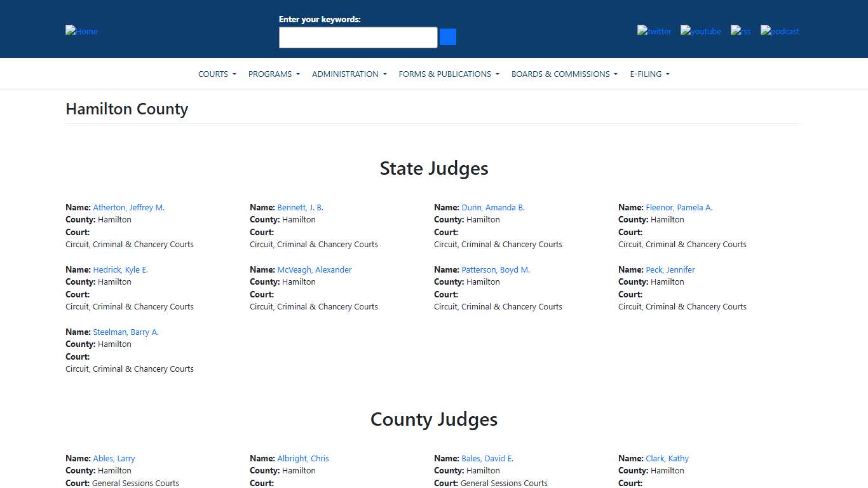The height and width of the screenshot is (488, 868).
Task: Click the RSS feed icon
Action: (x=740, y=30)
